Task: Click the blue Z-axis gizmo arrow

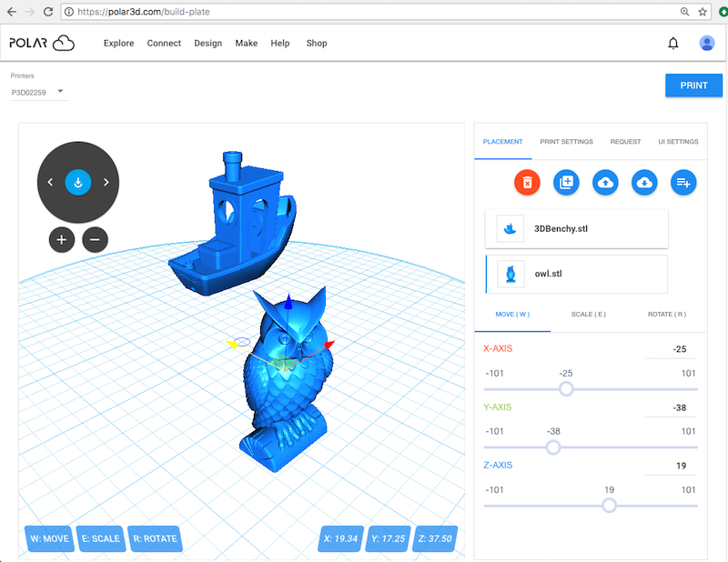Action: click(288, 302)
